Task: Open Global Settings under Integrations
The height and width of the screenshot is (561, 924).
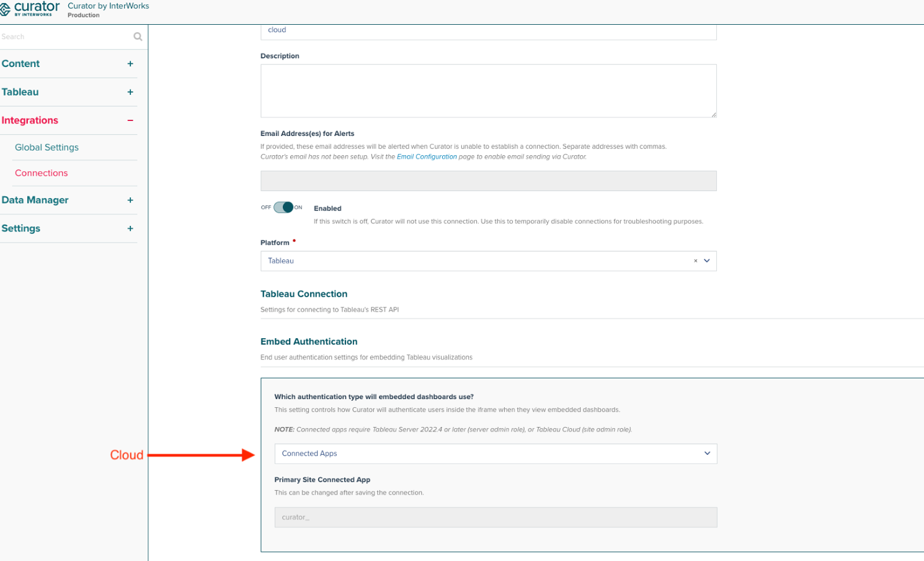Action: point(47,148)
